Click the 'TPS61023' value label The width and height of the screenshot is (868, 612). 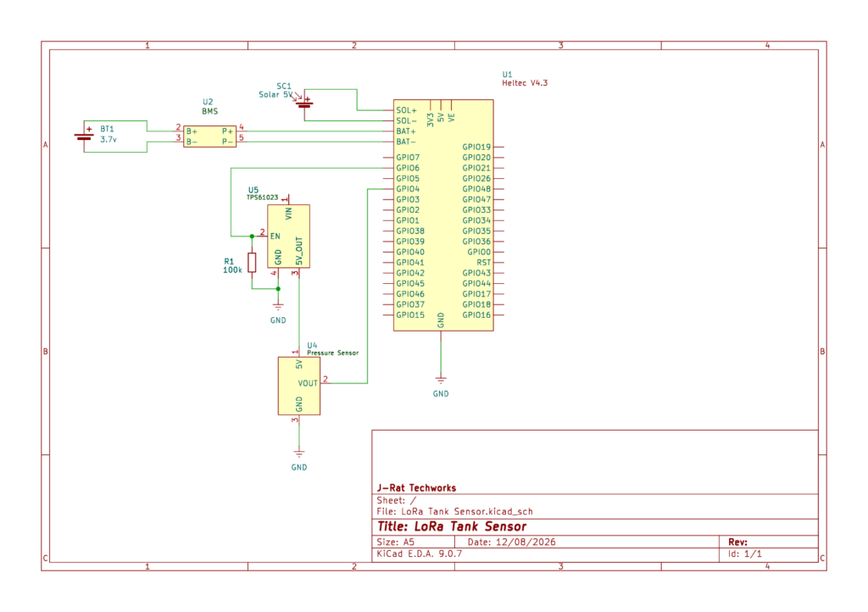pos(263,198)
